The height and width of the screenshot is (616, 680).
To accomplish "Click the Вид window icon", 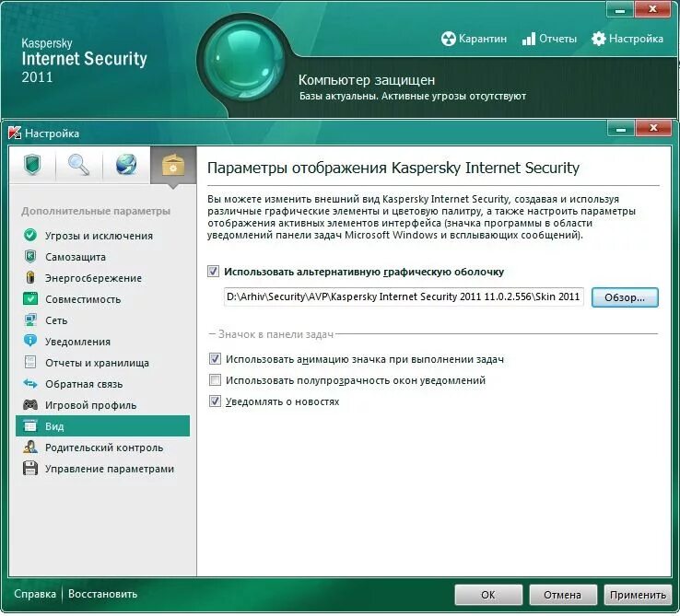I will 29,425.
